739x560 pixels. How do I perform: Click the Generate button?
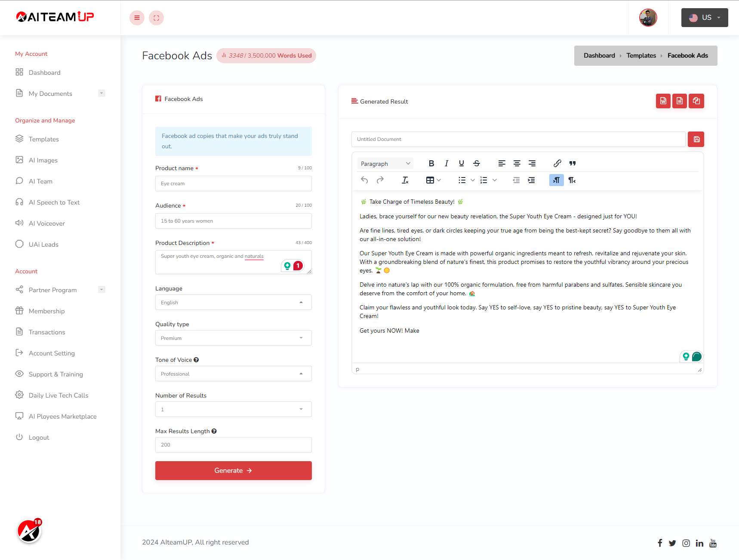click(234, 471)
